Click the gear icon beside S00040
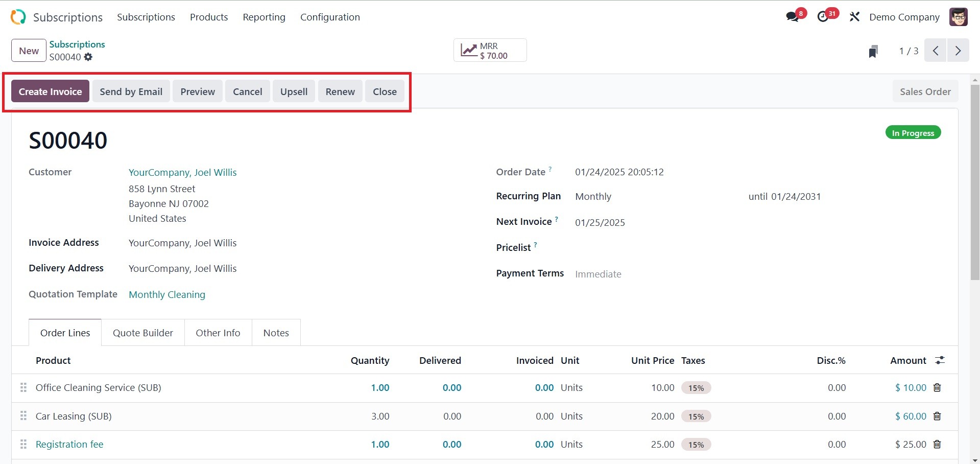Screen dimensions: 980x464 (88, 57)
